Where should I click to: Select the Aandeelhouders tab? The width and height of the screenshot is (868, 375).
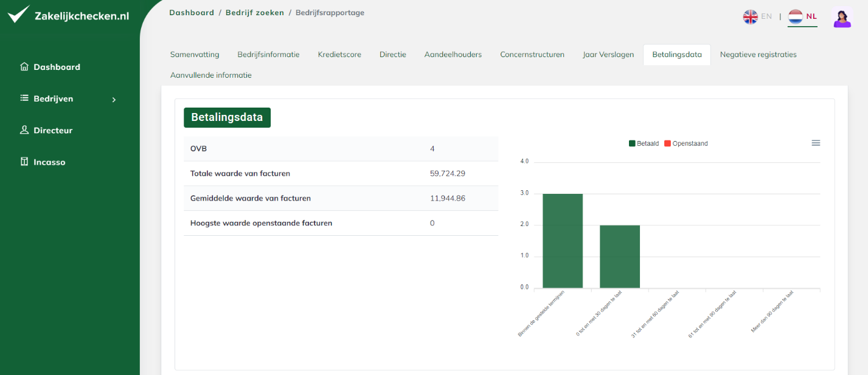[x=453, y=55]
